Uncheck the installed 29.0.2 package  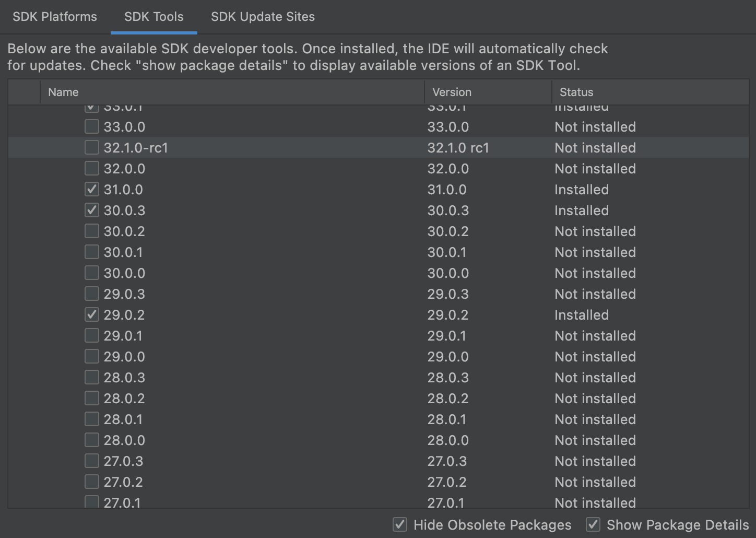91,314
